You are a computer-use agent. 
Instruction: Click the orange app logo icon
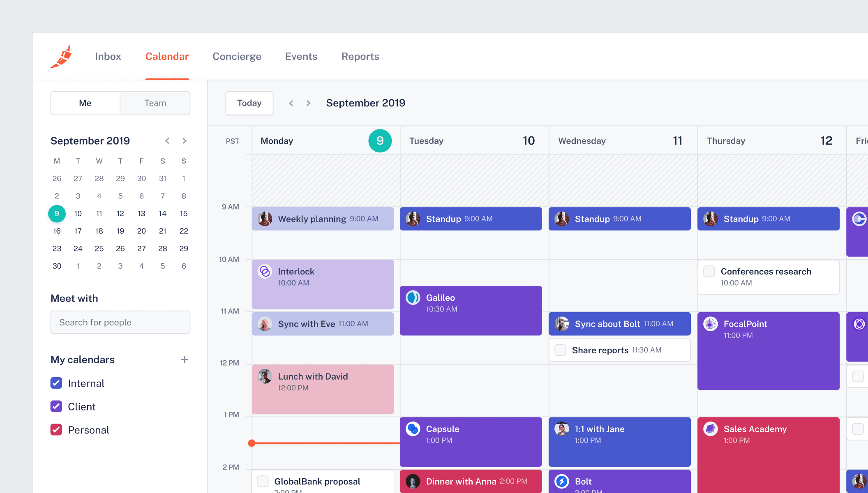coord(62,57)
